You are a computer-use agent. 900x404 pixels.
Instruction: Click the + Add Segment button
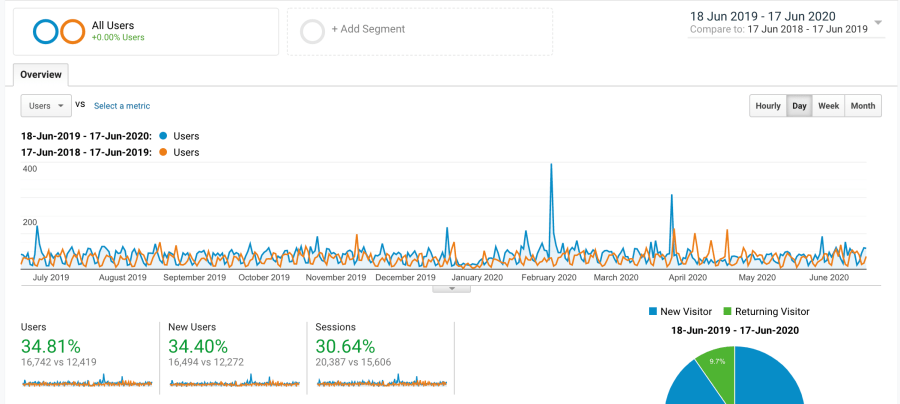368,29
